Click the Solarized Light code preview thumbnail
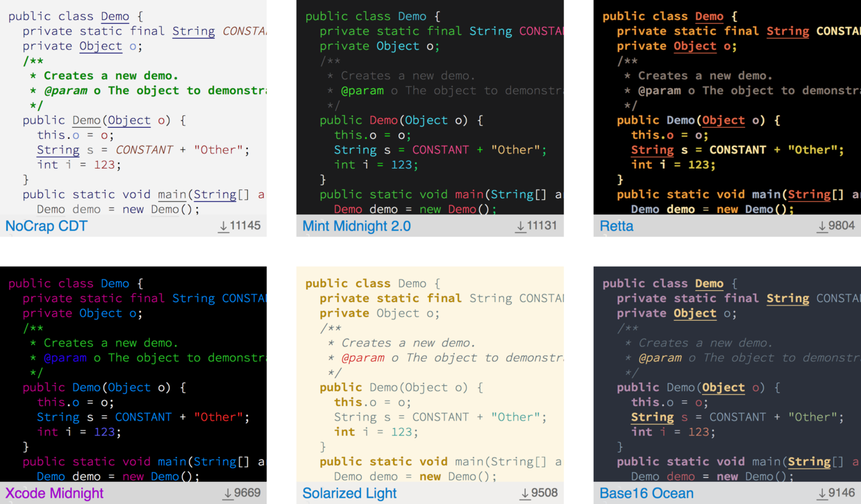The height and width of the screenshot is (504, 861). [x=430, y=374]
